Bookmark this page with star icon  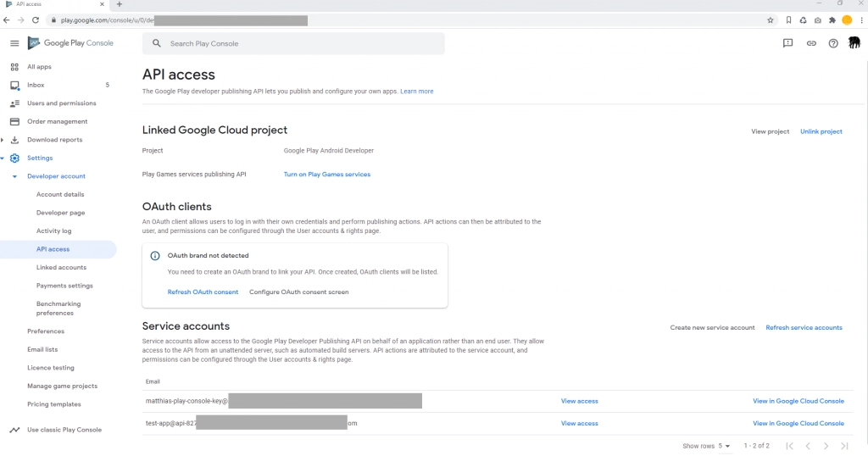(770, 20)
